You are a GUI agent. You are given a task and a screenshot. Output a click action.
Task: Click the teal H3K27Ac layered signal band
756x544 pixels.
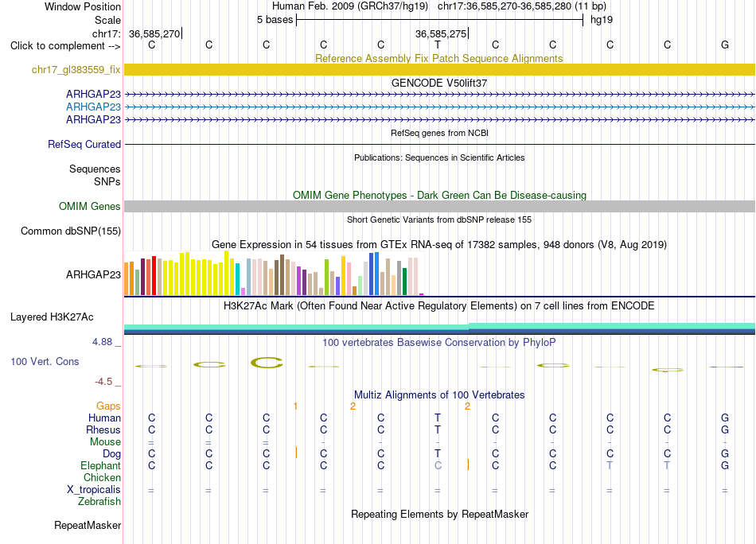tap(439, 327)
